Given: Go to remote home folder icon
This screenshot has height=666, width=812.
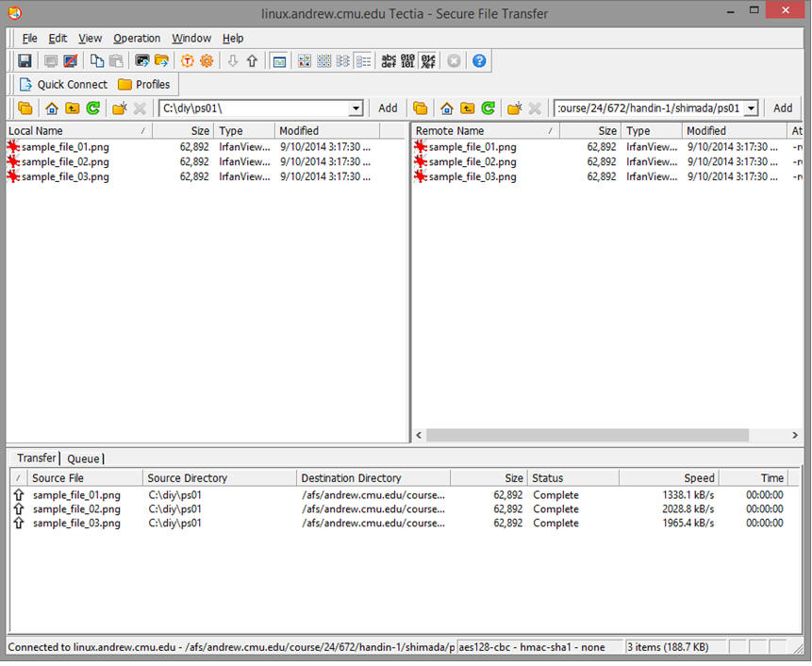Looking at the screenshot, I should pos(447,108).
